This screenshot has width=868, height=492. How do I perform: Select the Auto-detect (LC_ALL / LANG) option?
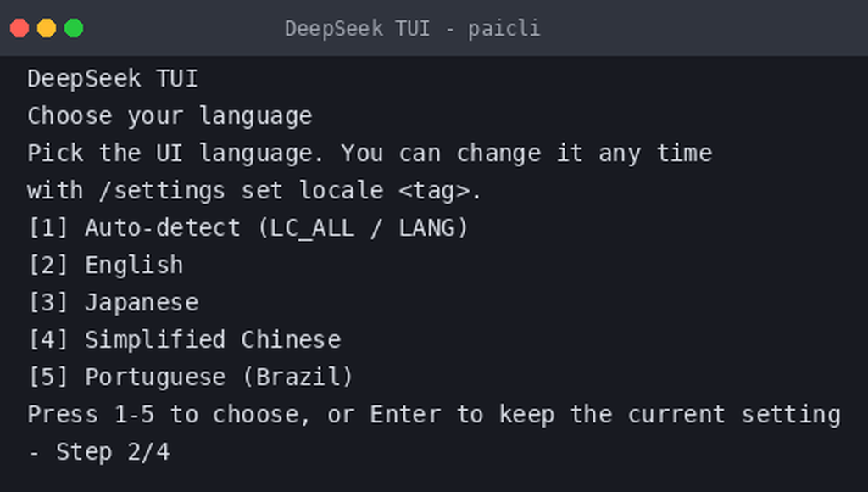[x=248, y=227]
